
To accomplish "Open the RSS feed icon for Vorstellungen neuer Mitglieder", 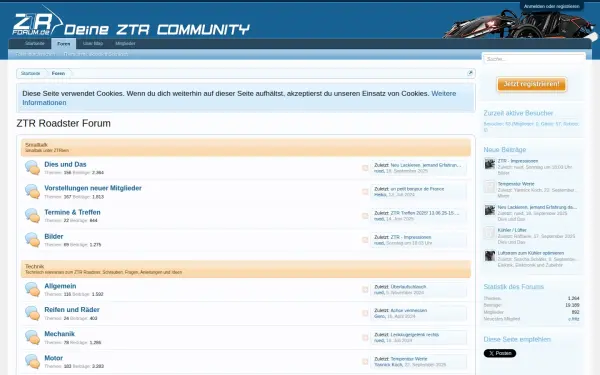I will 365,192.
